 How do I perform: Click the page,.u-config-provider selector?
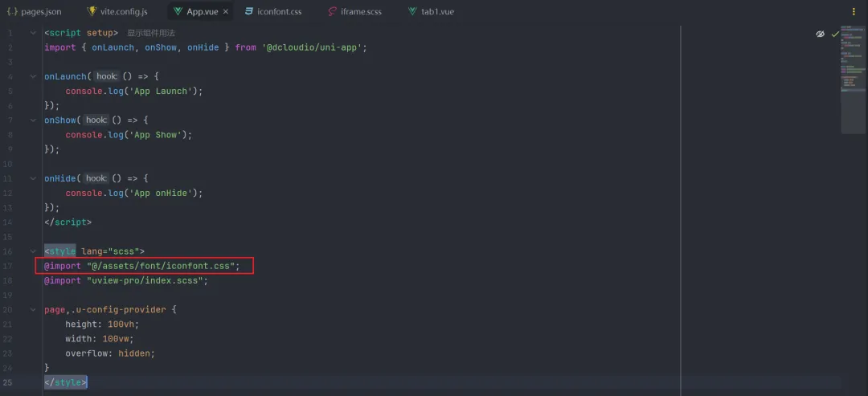coord(104,310)
